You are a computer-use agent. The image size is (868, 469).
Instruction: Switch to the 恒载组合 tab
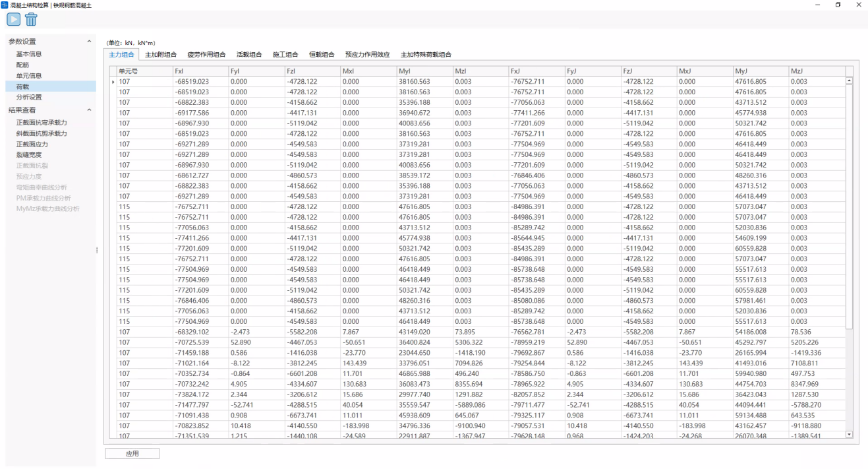(x=322, y=55)
